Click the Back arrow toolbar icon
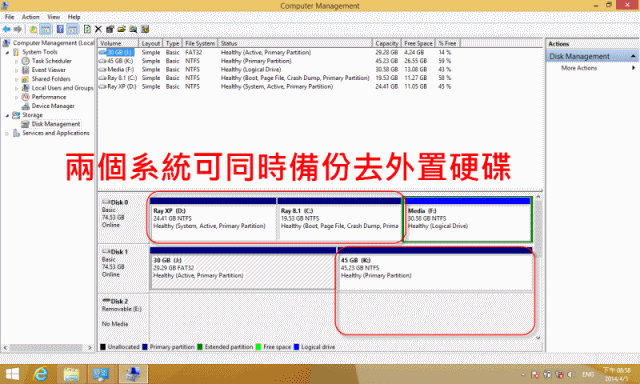This screenshot has width=640, height=384. coord(7,29)
